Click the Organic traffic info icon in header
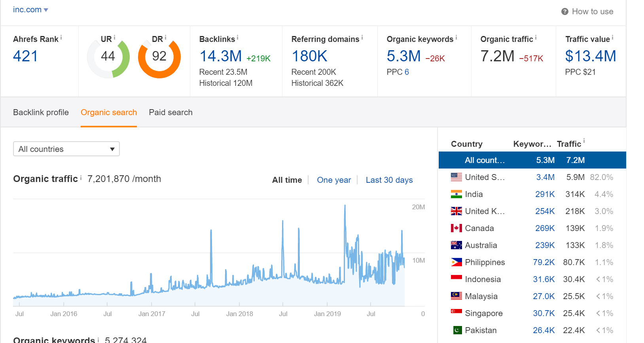This screenshot has width=644, height=343. (536, 38)
